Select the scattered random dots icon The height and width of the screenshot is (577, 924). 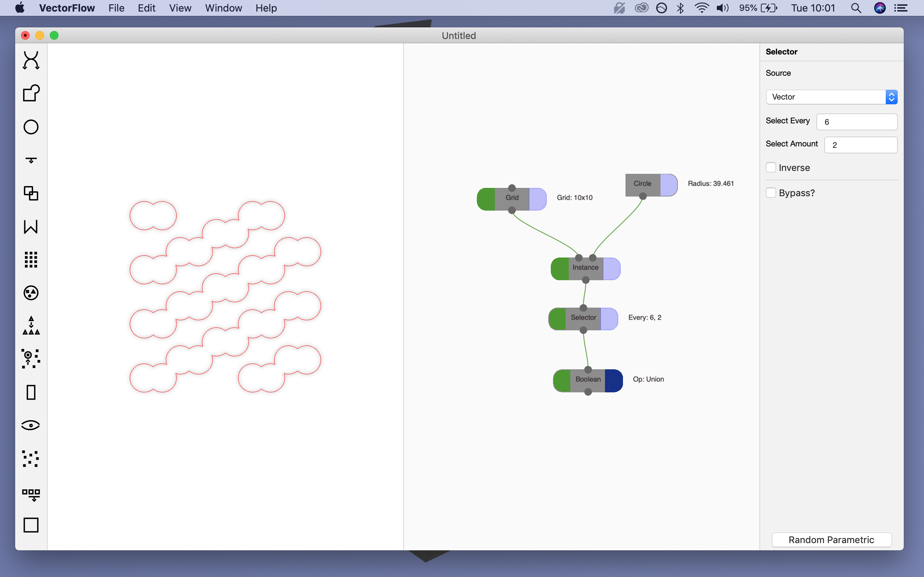click(x=31, y=459)
